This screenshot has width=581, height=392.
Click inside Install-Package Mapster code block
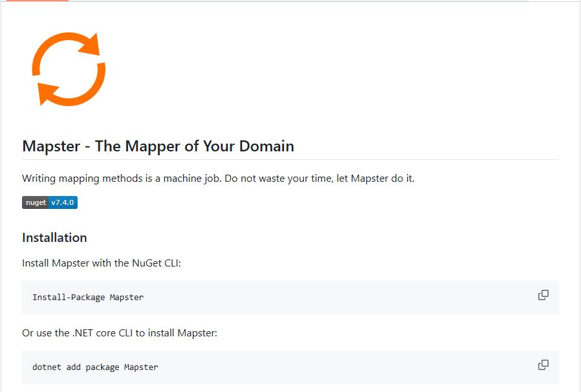[x=290, y=298]
